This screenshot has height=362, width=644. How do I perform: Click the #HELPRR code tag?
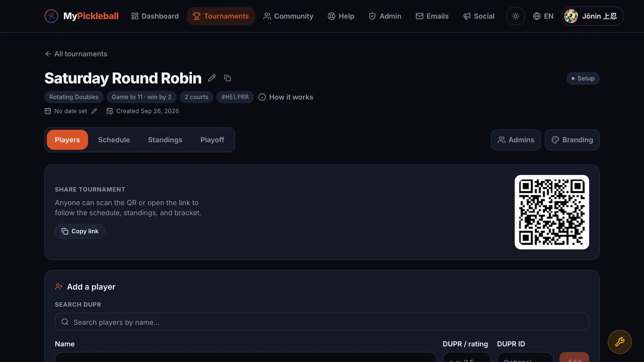coord(235,97)
